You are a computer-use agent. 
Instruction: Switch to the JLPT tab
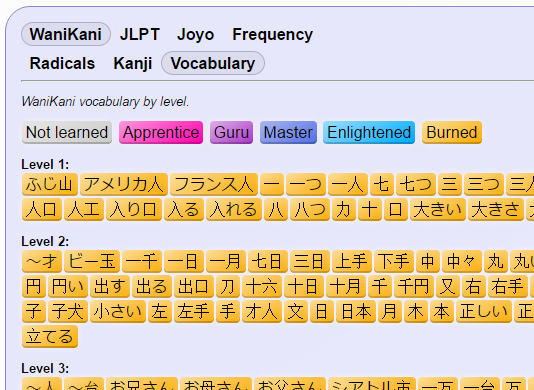[140, 34]
